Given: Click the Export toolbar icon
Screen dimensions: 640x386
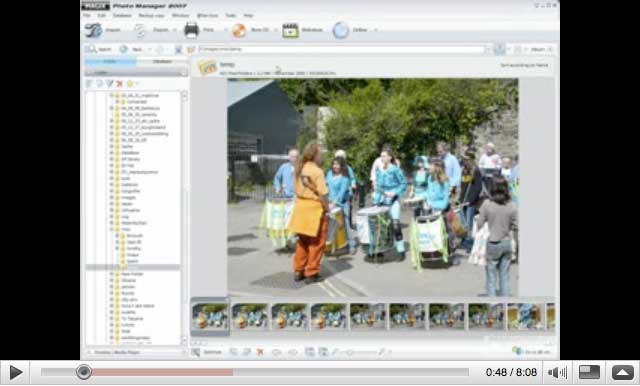Looking at the screenshot, I should pos(140,30).
